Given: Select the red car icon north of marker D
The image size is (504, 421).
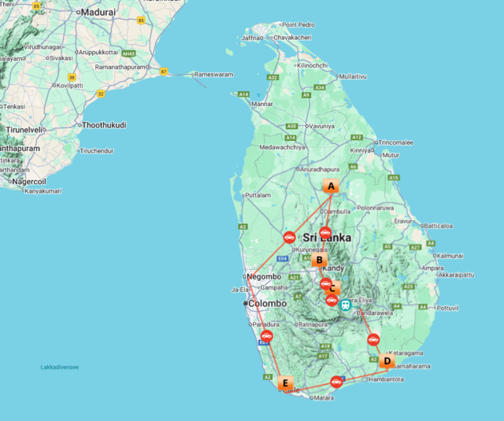Looking at the screenshot, I should (373, 340).
